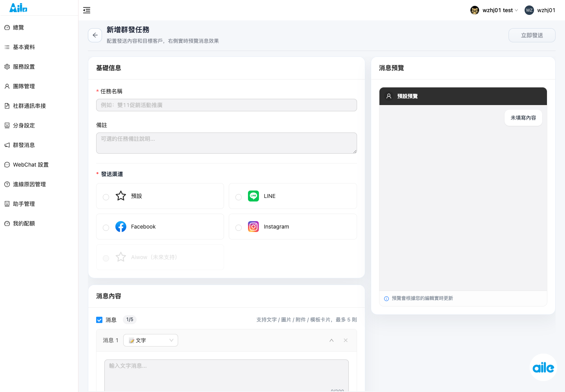Click the LINE channel logo
Screen dimensions: 565x392
253,196
